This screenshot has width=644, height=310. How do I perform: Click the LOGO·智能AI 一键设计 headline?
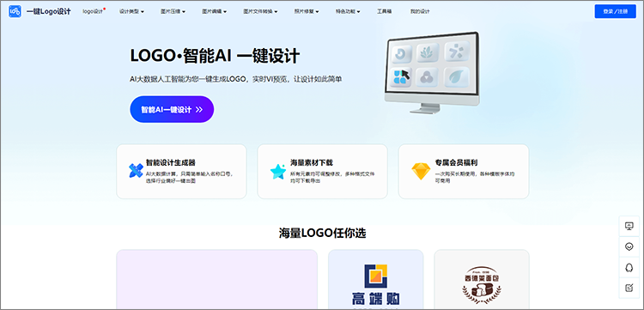point(215,56)
